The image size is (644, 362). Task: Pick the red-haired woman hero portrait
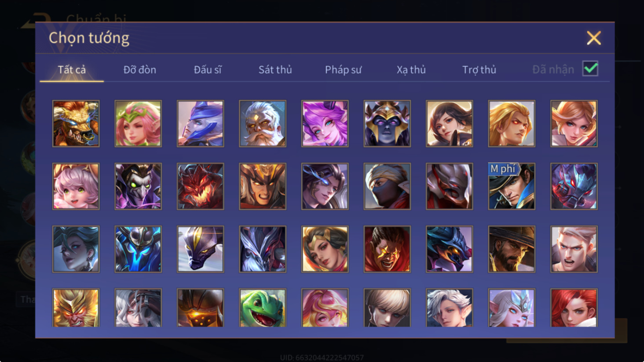click(x=574, y=308)
